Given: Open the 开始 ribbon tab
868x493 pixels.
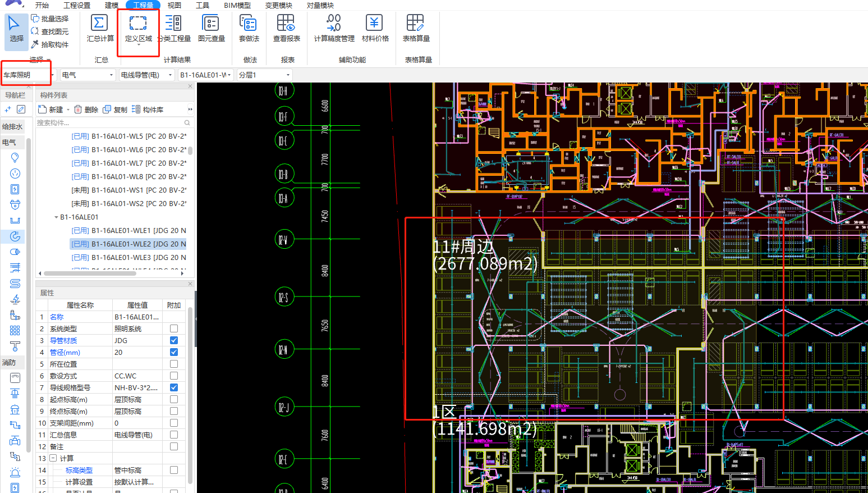Looking at the screenshot, I should [42, 5].
